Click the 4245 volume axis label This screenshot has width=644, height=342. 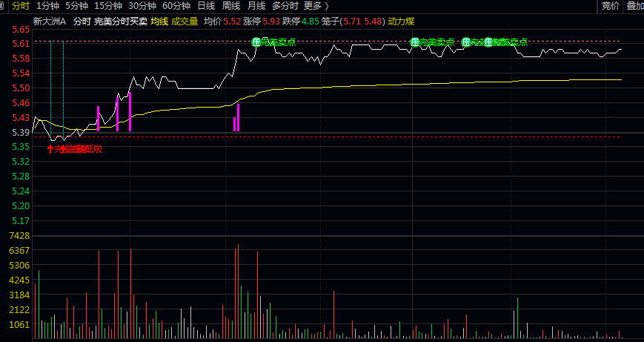[x=20, y=280]
